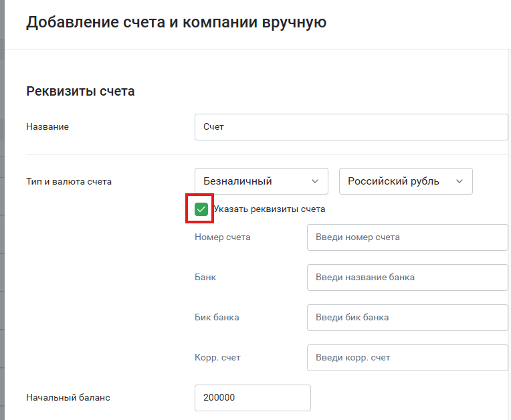Open the Российский рубль currency dropdown
Screen dimensions: 511x420
click(x=406, y=181)
